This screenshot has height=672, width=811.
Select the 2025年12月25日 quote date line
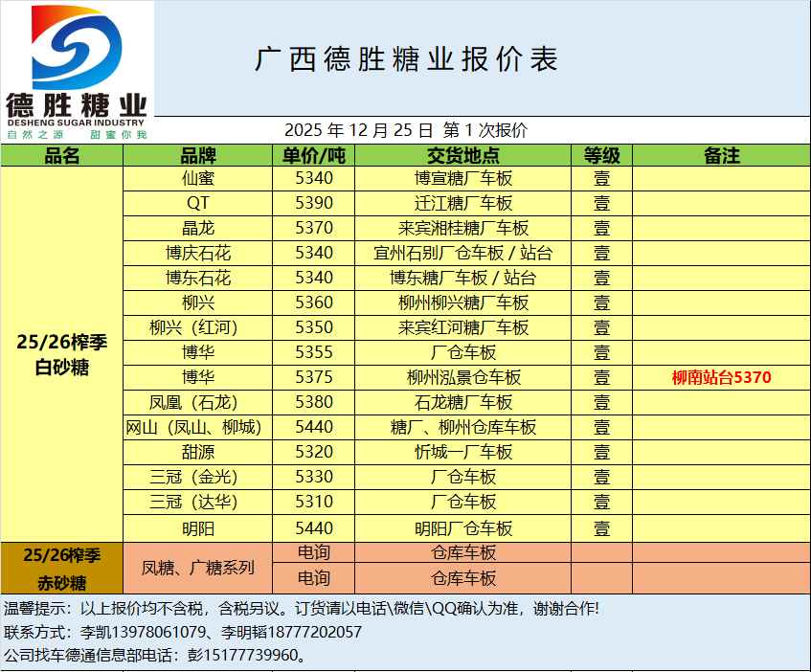click(406, 130)
